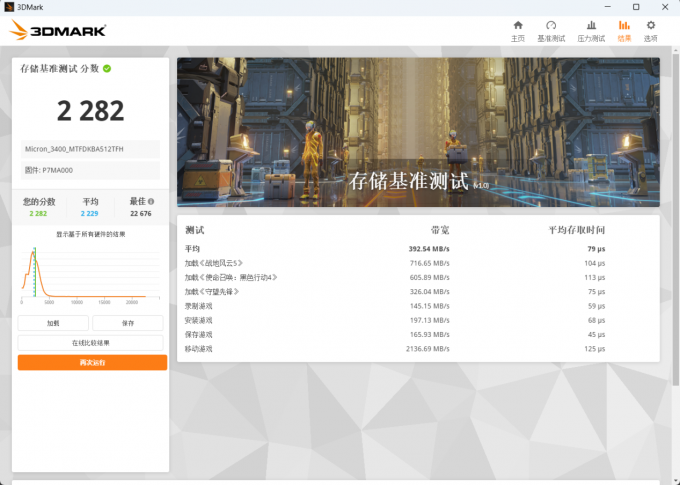Click the 605.89 MB/s bandwidth value

429,278
